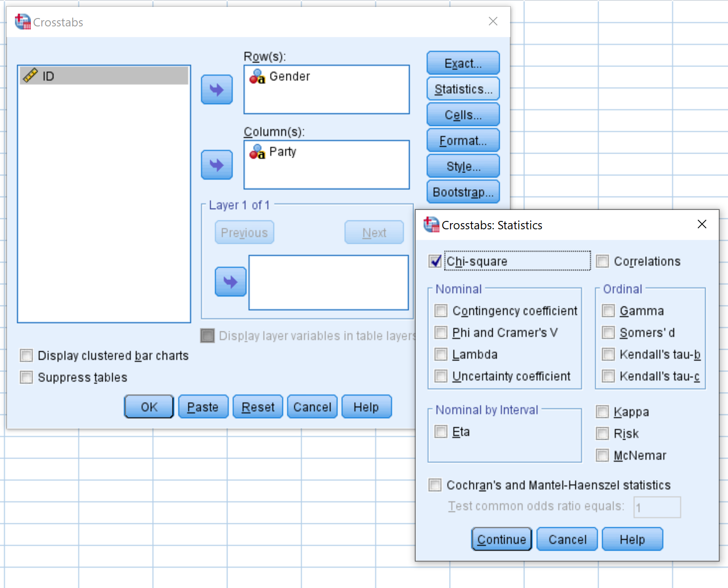Close the Crosstabs dialog window
The height and width of the screenshot is (588, 728).
[493, 21]
